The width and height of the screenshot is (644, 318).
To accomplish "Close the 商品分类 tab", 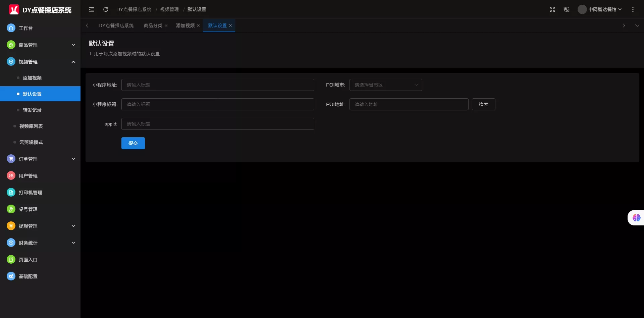I will (x=166, y=25).
